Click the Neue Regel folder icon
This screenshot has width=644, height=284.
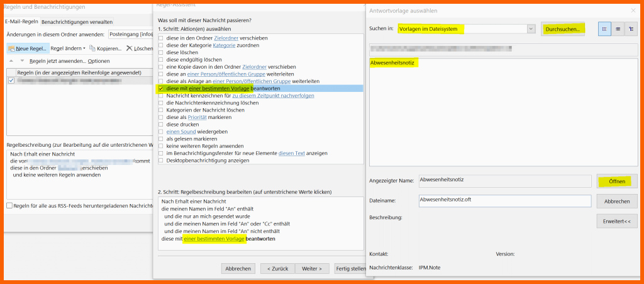(x=12, y=48)
